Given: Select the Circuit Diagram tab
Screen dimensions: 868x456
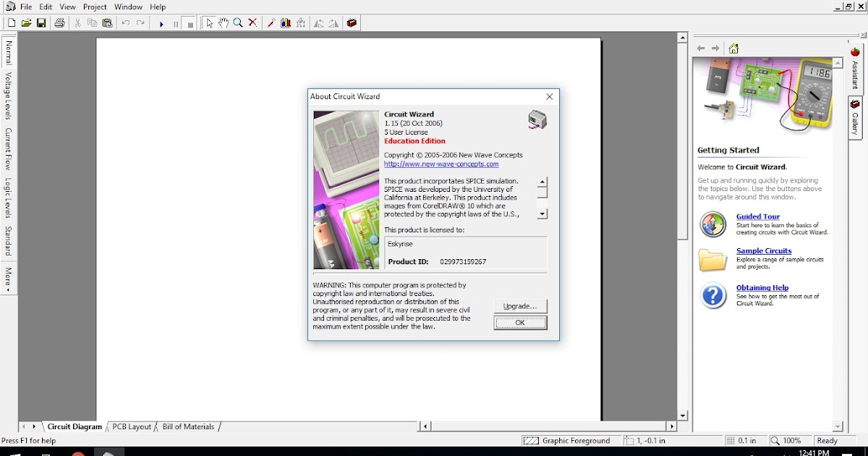Looking at the screenshot, I should (75, 427).
